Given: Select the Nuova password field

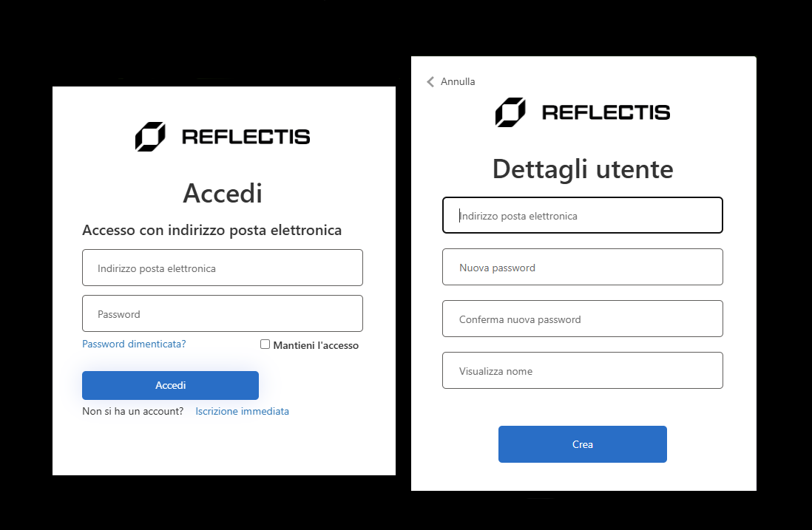Looking at the screenshot, I should pos(583,268).
